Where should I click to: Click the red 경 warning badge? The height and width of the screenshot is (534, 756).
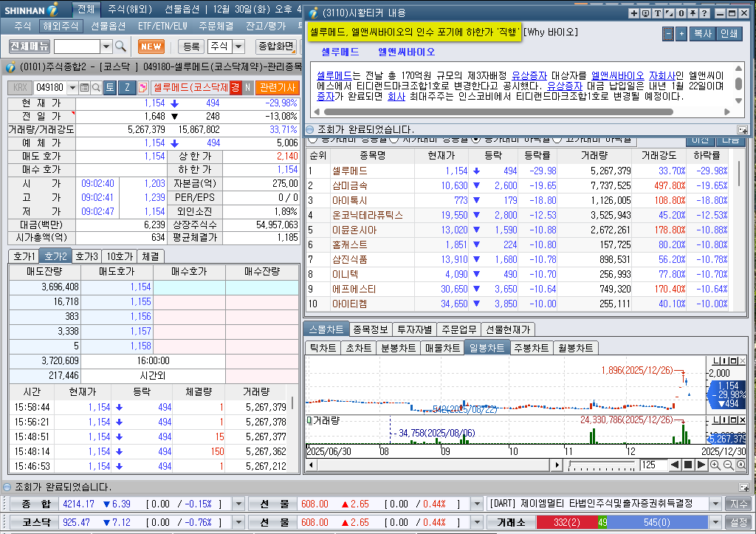point(236,87)
